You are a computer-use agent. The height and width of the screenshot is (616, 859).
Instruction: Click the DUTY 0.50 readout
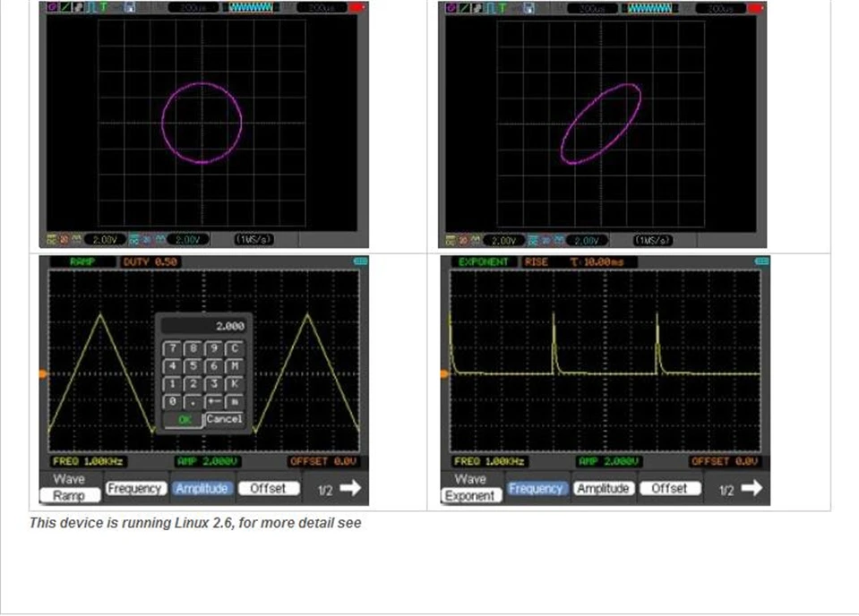(150, 261)
